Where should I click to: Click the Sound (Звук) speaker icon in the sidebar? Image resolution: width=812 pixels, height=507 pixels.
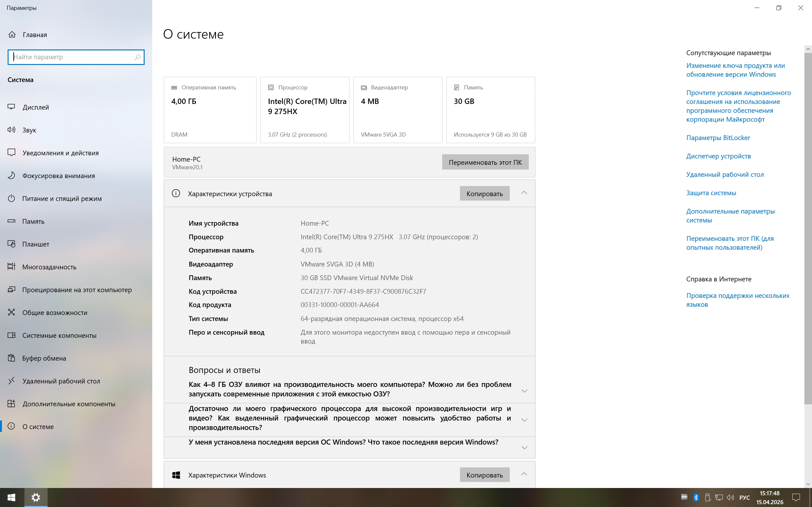coord(11,130)
